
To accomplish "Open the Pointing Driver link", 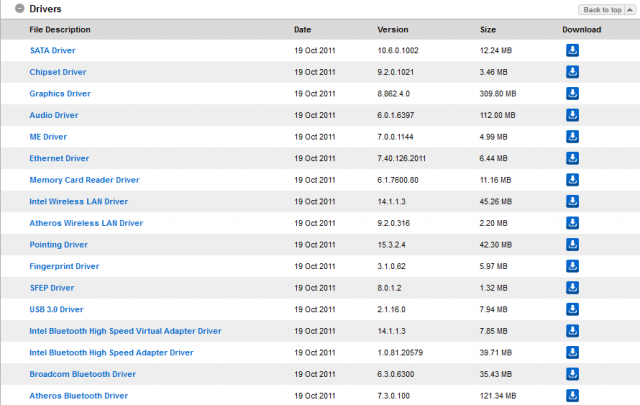I will pyautogui.click(x=58, y=245).
